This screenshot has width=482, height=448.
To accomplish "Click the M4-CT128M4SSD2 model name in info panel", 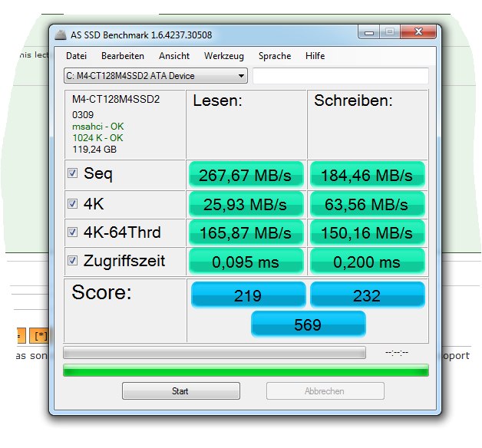I will point(116,99).
